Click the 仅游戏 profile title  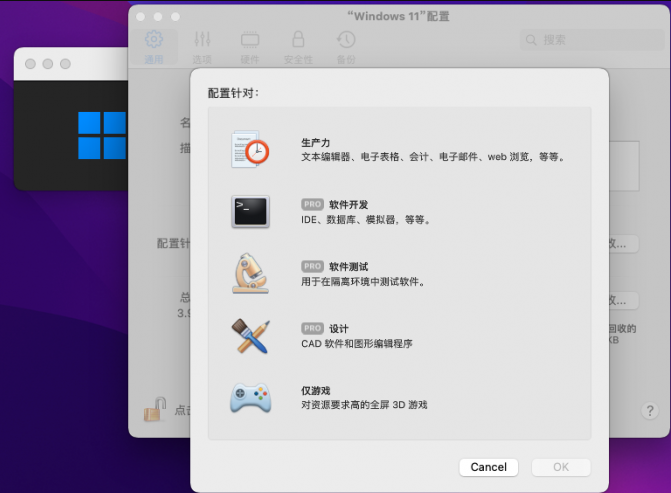tap(315, 391)
